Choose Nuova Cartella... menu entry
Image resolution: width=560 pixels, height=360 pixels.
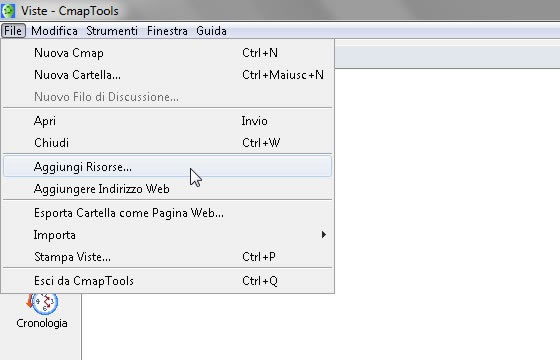coord(168,75)
